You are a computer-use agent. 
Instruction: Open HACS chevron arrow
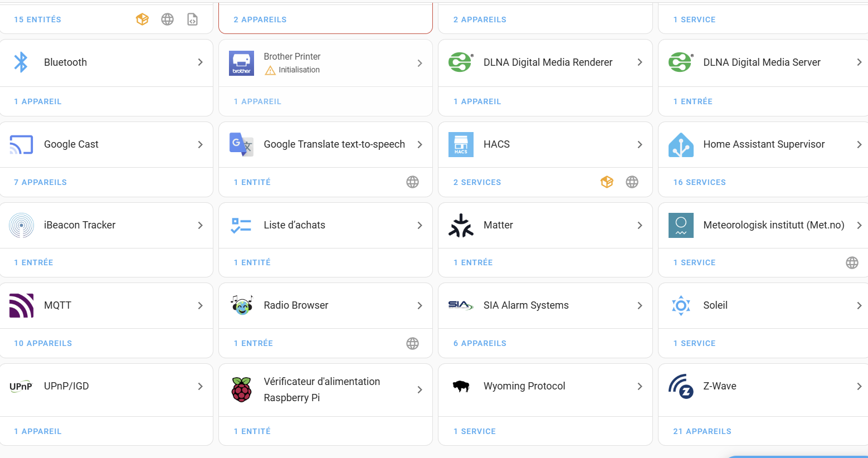640,144
